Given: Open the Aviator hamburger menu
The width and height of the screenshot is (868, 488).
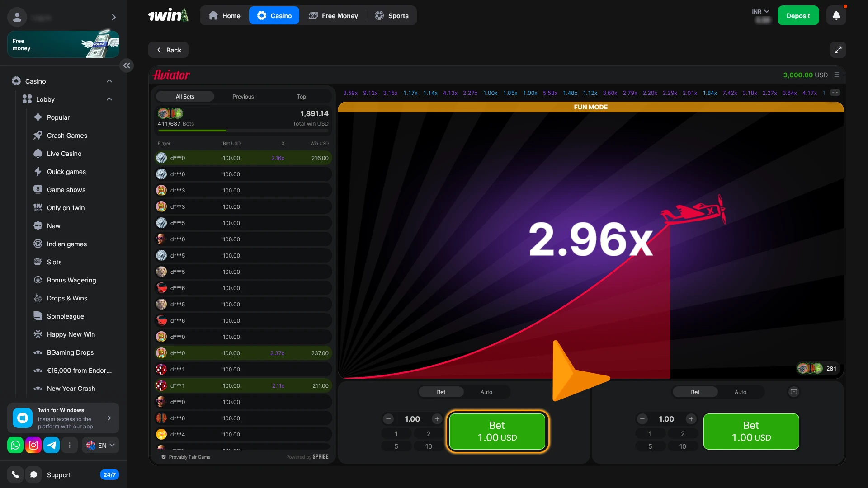Looking at the screenshot, I should pos(837,75).
